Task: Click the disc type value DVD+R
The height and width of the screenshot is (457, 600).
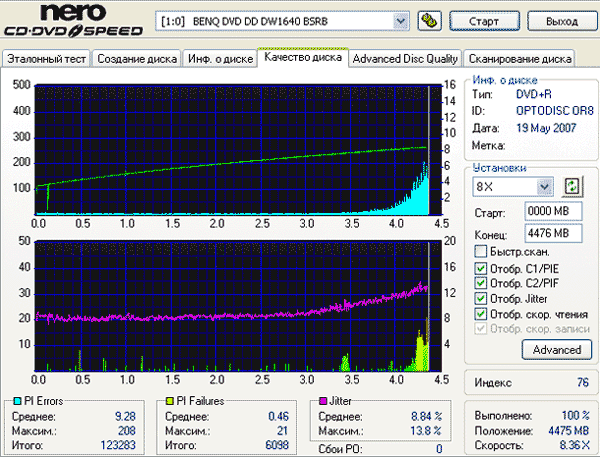Action: pos(533,94)
